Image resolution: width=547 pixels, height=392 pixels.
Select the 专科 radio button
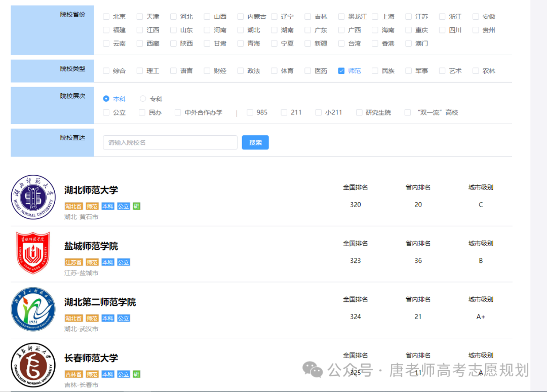[143, 99]
